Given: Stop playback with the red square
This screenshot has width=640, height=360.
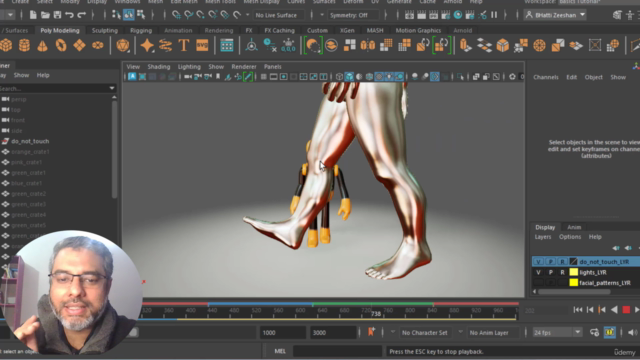Looking at the screenshot, I should point(626,310).
